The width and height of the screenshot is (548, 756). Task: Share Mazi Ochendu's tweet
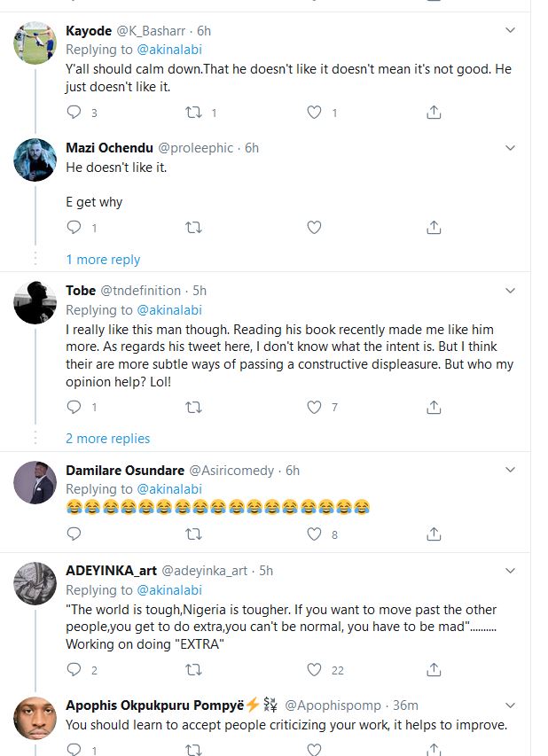[x=434, y=228]
